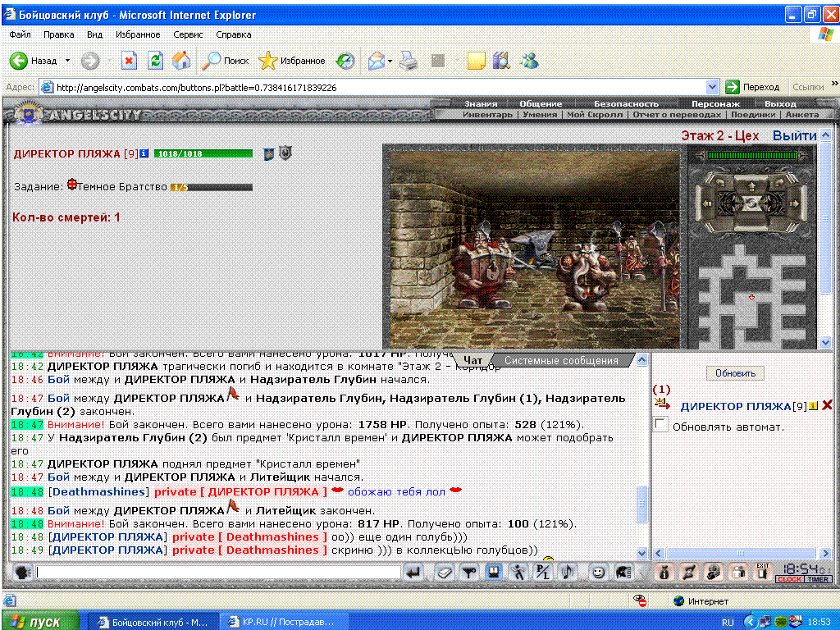Switch to the Чат tab
The height and width of the screenshot is (630, 840).
(472, 361)
